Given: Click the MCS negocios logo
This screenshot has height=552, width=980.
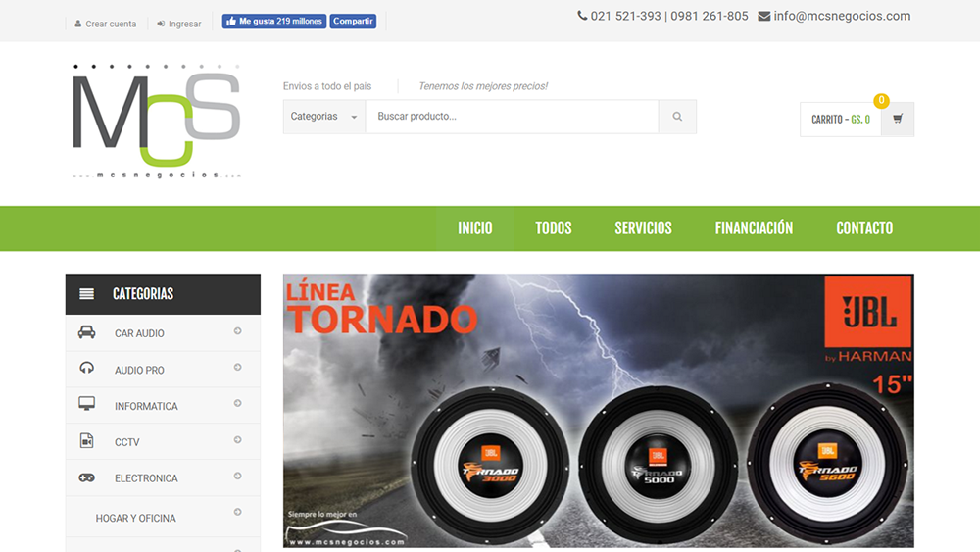Looking at the screenshot, I should pos(156,122).
